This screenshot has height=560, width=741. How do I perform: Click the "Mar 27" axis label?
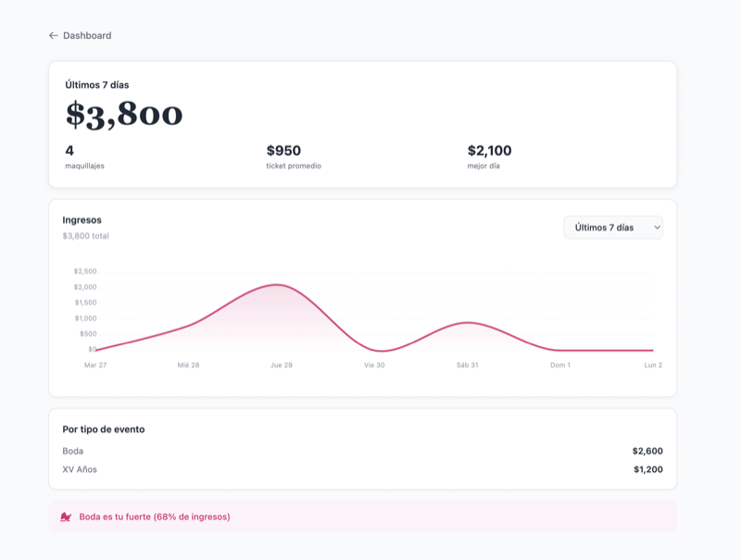point(95,365)
